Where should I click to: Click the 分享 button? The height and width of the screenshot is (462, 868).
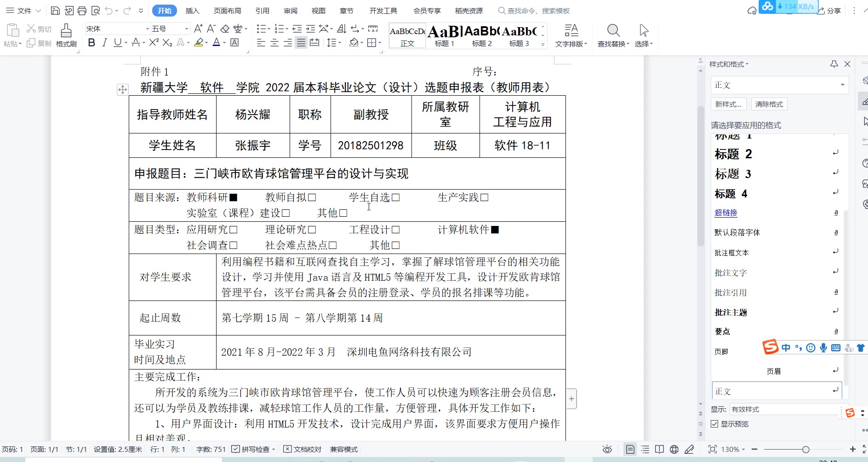click(x=829, y=11)
